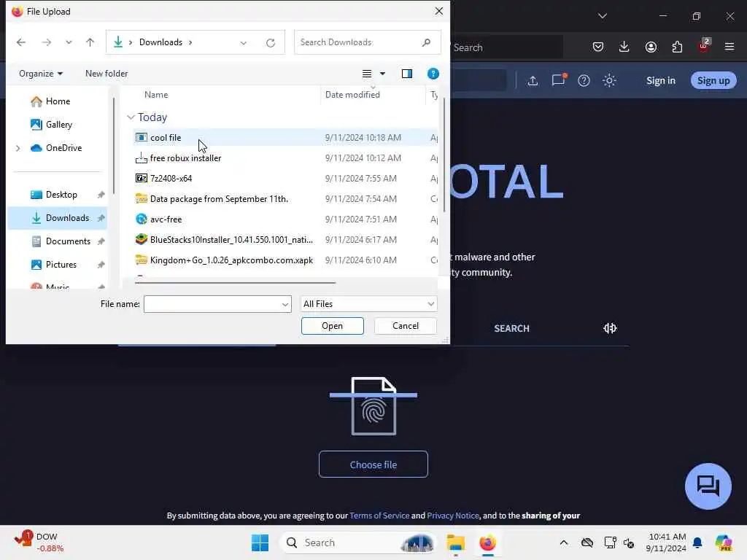Click the Choose file button
747x560 pixels.
coord(373,464)
